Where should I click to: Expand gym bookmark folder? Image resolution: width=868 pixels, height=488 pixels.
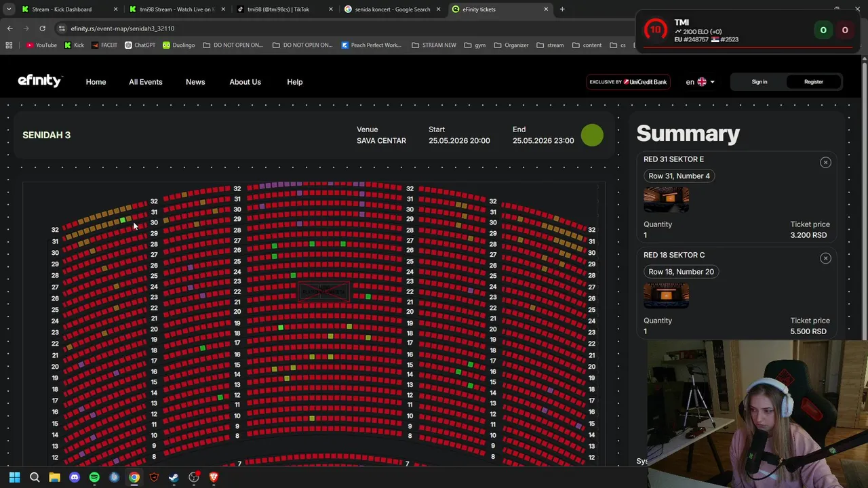click(x=475, y=45)
